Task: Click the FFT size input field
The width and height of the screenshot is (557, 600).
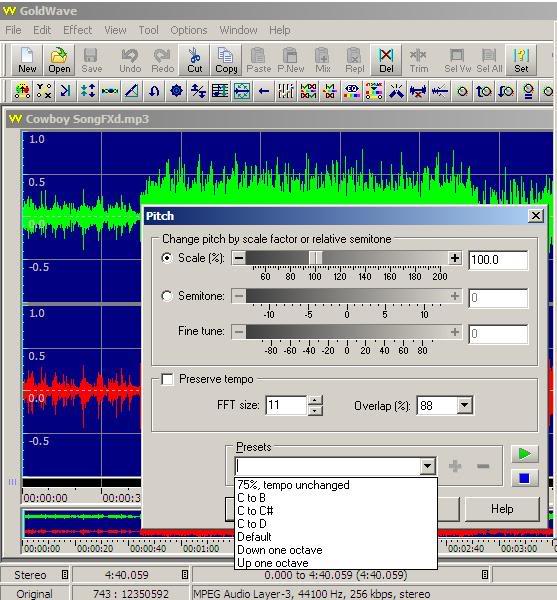Action: 286,405
